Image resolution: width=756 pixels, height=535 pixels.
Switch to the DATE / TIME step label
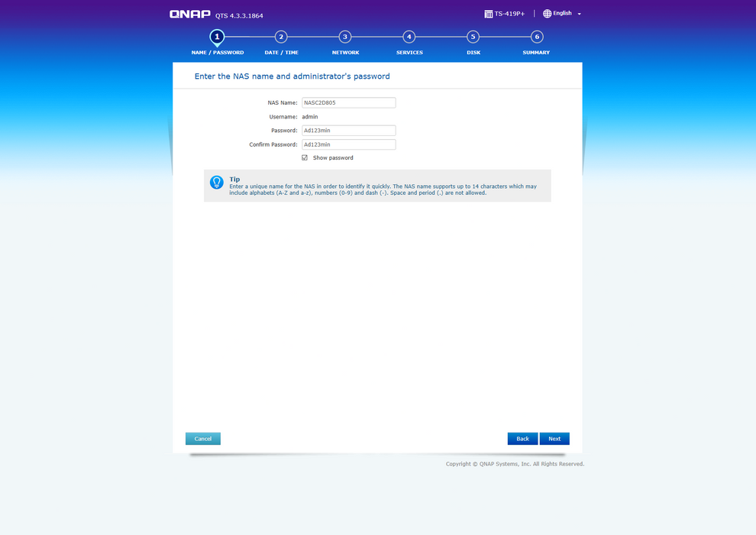281,53
